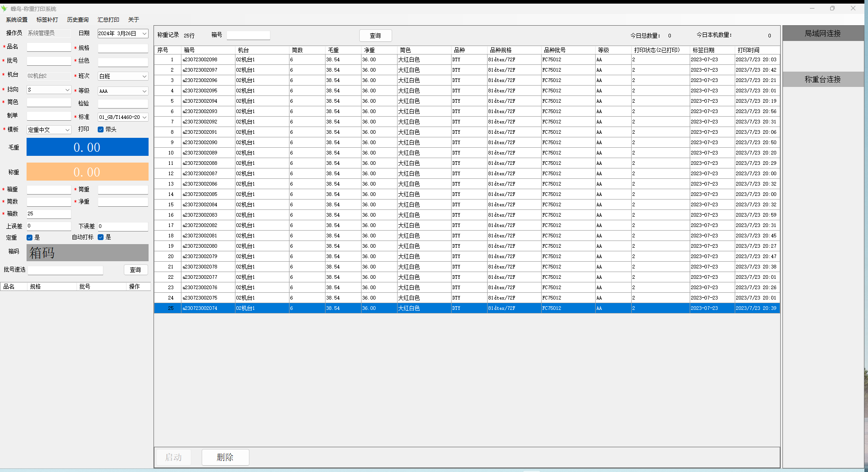Click the 启动 button
This screenshot has width=868, height=472.
click(173, 457)
